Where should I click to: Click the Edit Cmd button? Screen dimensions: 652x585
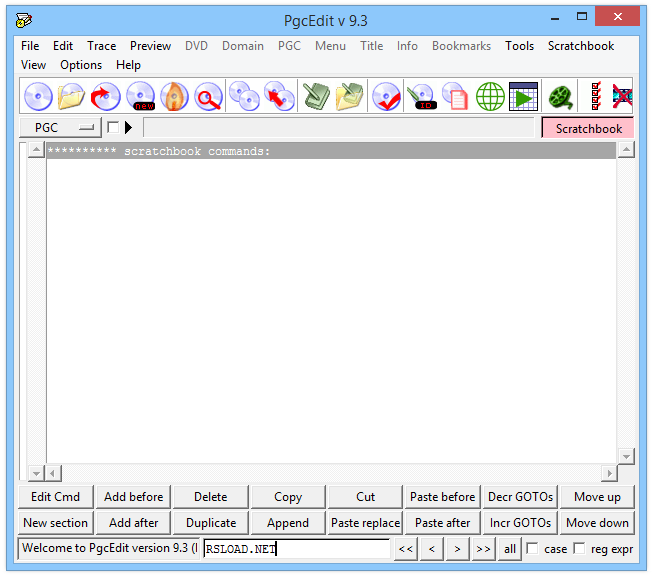pyautogui.click(x=55, y=497)
